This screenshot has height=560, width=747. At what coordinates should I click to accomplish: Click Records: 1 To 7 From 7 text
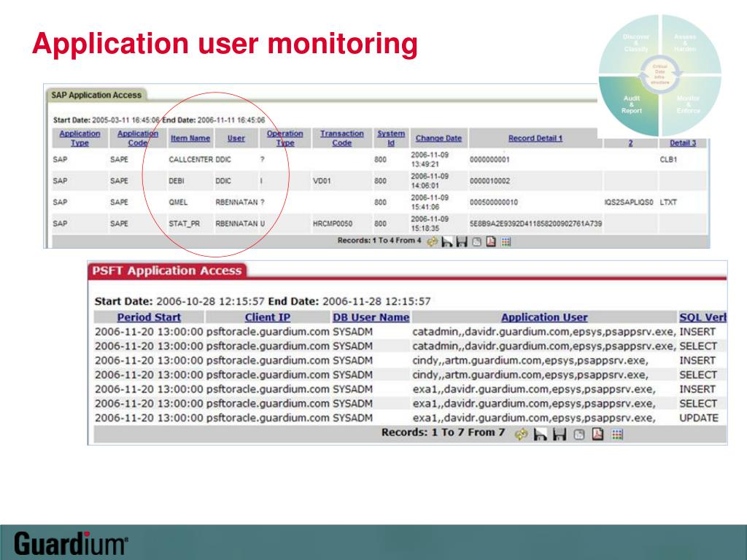point(443,432)
